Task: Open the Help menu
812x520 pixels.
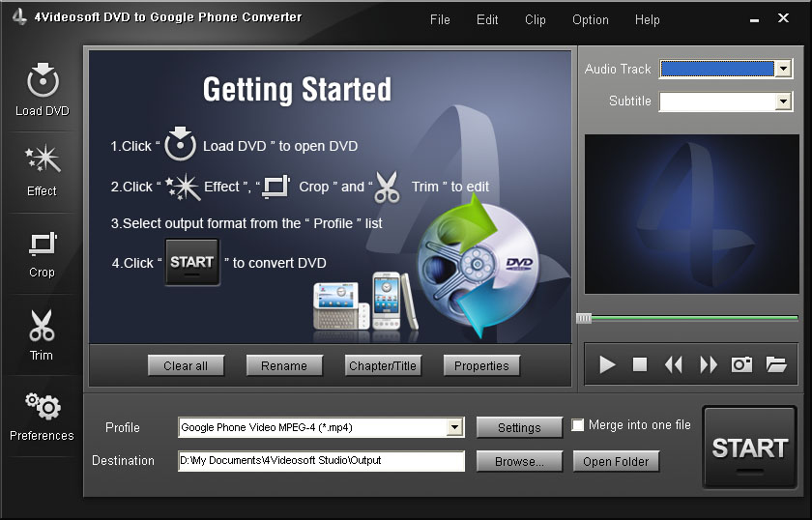Action: (648, 19)
